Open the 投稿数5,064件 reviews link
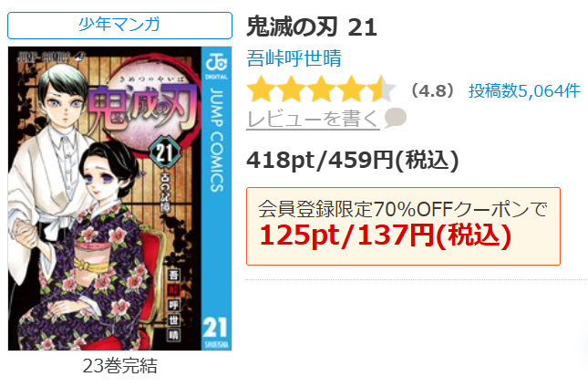This screenshot has width=588, height=387. coord(524,91)
